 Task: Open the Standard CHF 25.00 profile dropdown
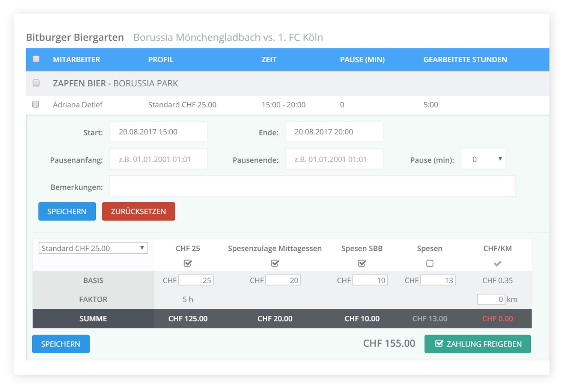(93, 248)
